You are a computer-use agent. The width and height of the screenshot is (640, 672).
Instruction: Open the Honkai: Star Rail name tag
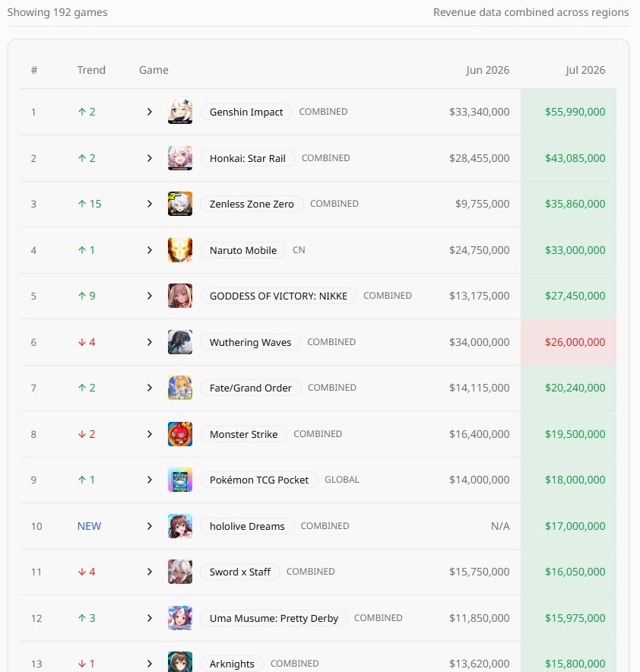pos(248,158)
